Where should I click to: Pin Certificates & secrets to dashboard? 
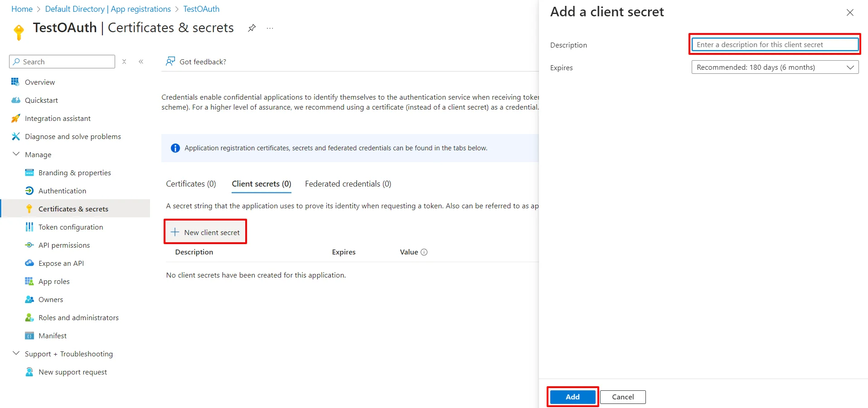point(252,28)
